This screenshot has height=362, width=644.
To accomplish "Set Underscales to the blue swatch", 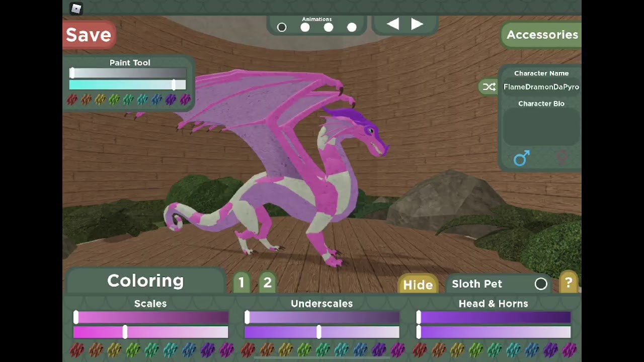I will click(360, 349).
